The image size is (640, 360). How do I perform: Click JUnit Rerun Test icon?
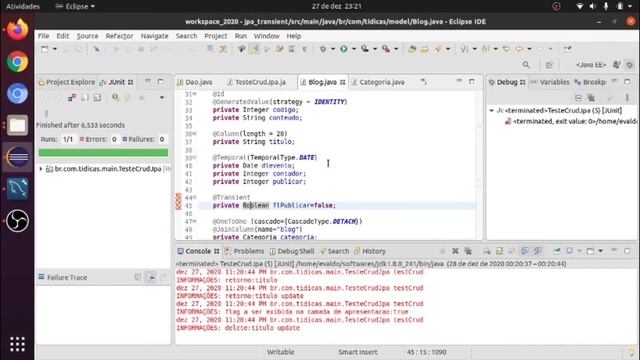[x=116, y=98]
